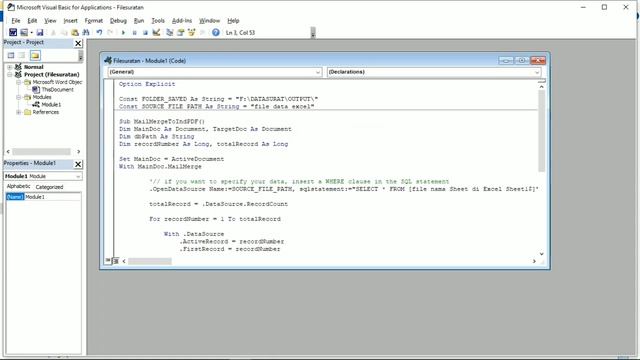640x360 pixels.
Task: Click the Properties Window toolbar icon
Action: click(180, 32)
